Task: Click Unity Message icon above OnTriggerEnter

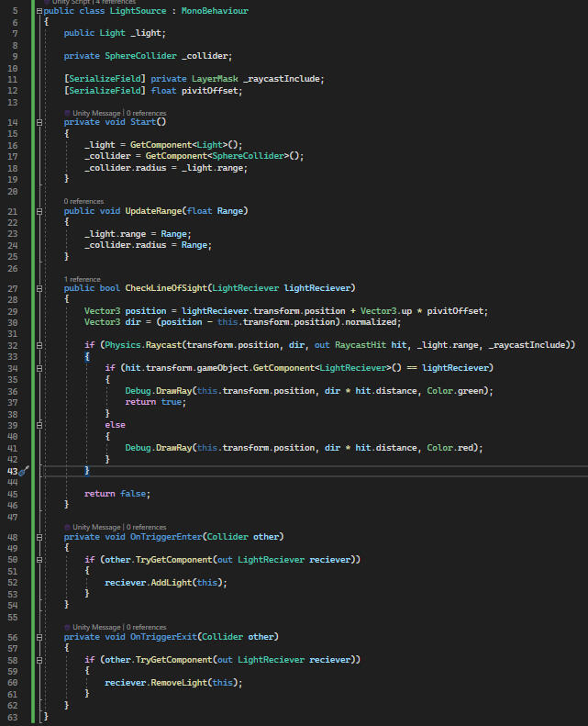Action: [67, 527]
